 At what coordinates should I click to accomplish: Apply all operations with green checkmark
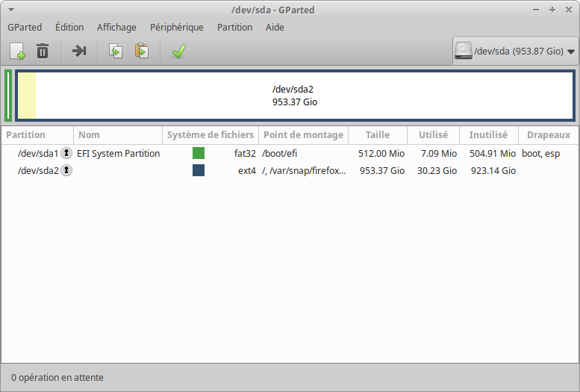click(179, 51)
